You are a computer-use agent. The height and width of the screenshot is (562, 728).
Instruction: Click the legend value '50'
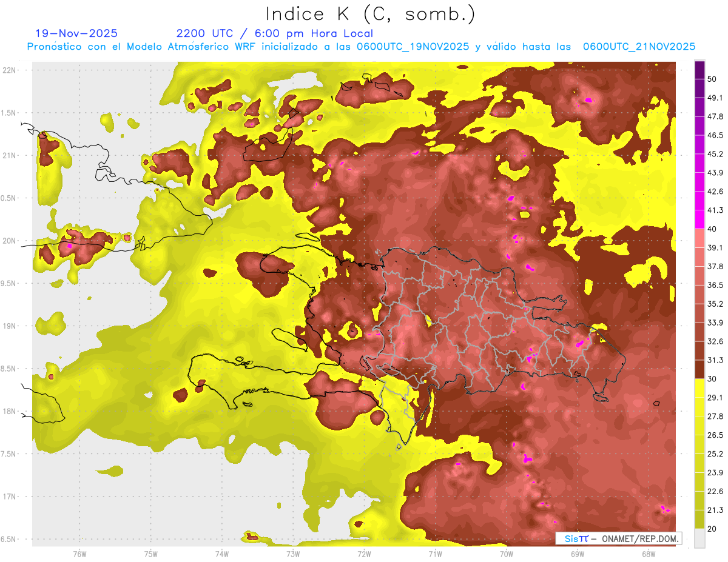(x=713, y=79)
